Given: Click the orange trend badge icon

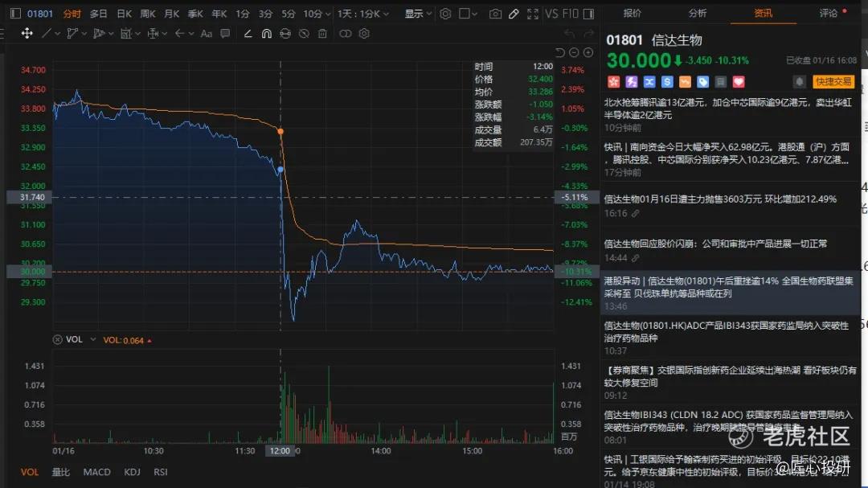Looking at the screenshot, I should click(x=685, y=82).
